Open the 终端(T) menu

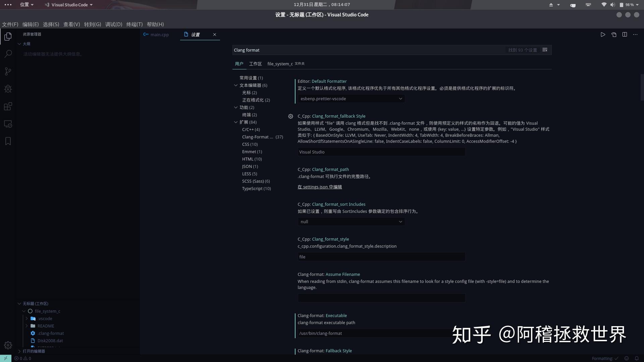(135, 24)
